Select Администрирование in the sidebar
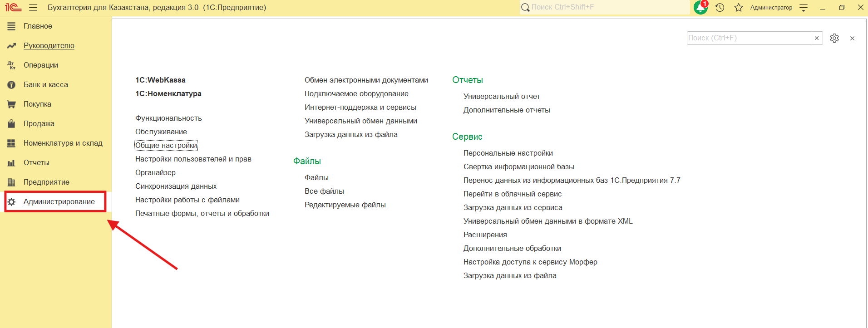 [59, 202]
